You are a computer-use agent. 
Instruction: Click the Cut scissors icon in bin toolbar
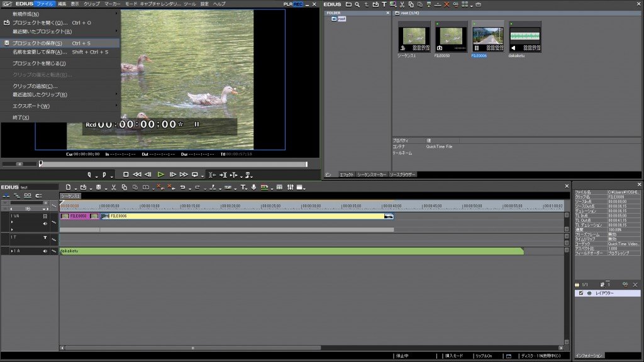pyautogui.click(x=402, y=4)
